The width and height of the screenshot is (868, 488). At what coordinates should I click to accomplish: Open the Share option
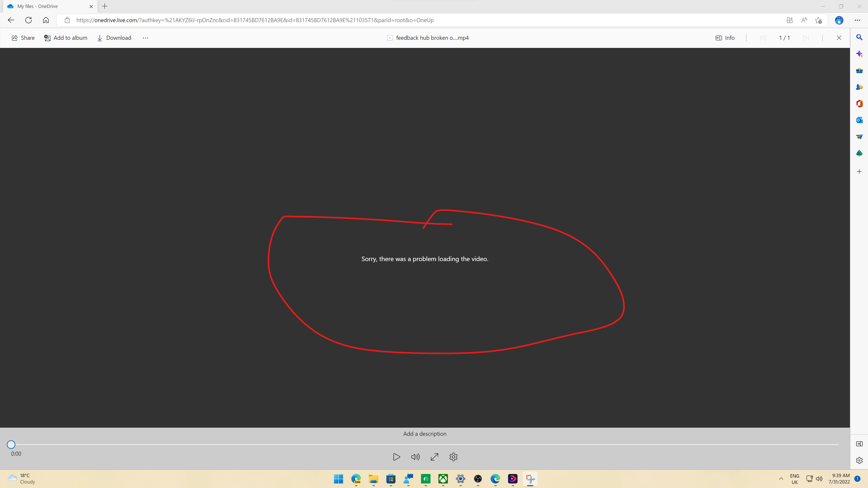(23, 38)
